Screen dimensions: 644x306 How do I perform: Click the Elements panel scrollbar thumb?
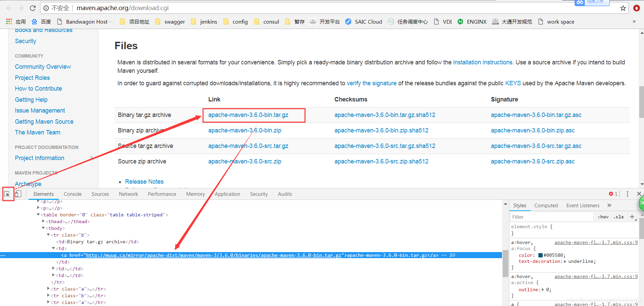[505, 264]
